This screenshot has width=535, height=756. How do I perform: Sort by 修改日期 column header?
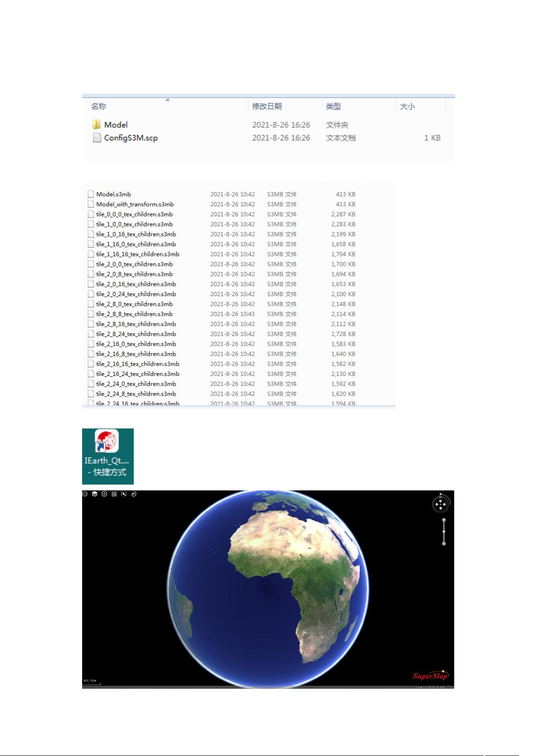pyautogui.click(x=267, y=106)
